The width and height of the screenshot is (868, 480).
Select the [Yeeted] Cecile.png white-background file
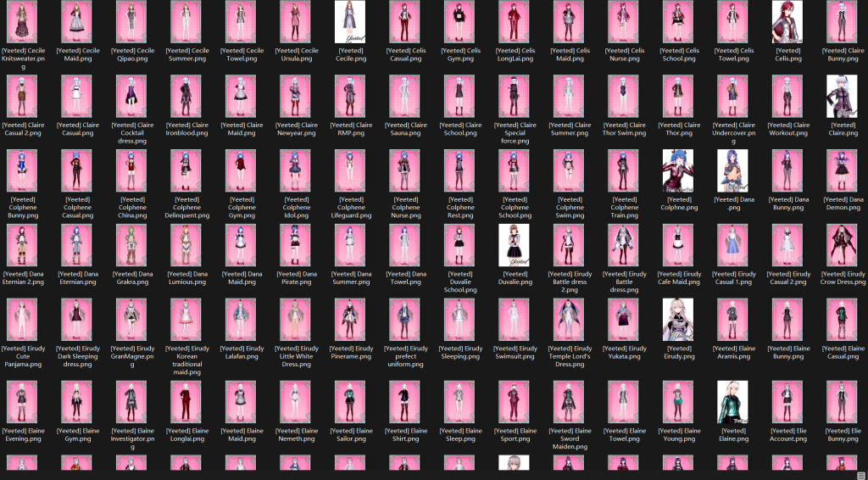[350, 22]
